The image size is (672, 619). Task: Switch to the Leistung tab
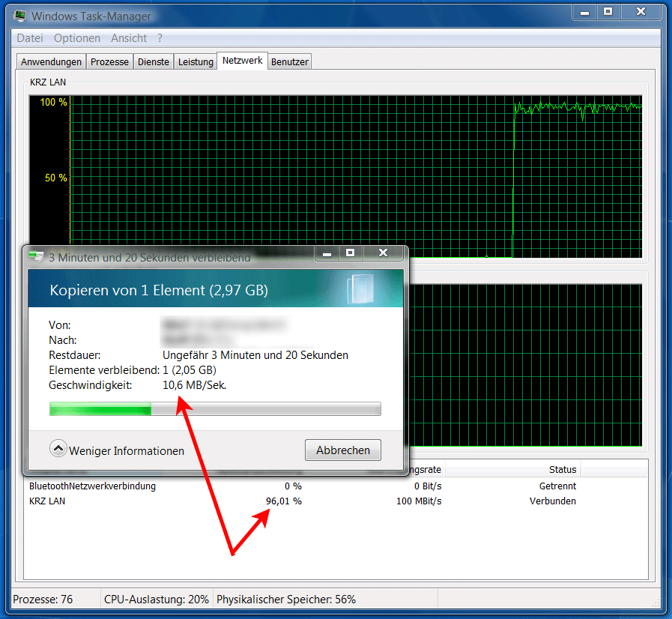point(196,62)
